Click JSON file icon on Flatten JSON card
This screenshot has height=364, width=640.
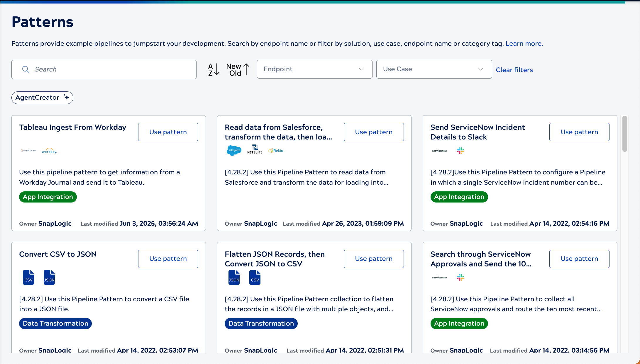pos(234,277)
